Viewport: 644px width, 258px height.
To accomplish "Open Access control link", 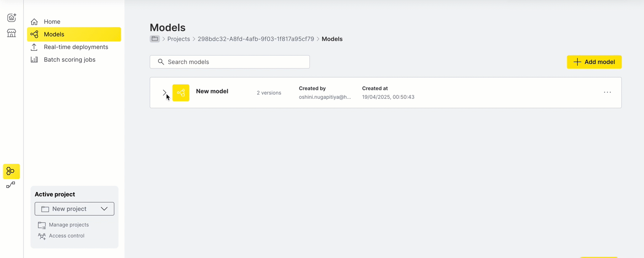I will click(67, 236).
